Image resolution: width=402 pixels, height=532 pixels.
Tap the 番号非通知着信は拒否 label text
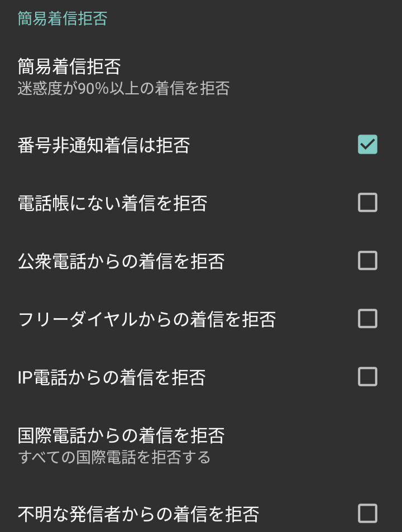tap(104, 145)
